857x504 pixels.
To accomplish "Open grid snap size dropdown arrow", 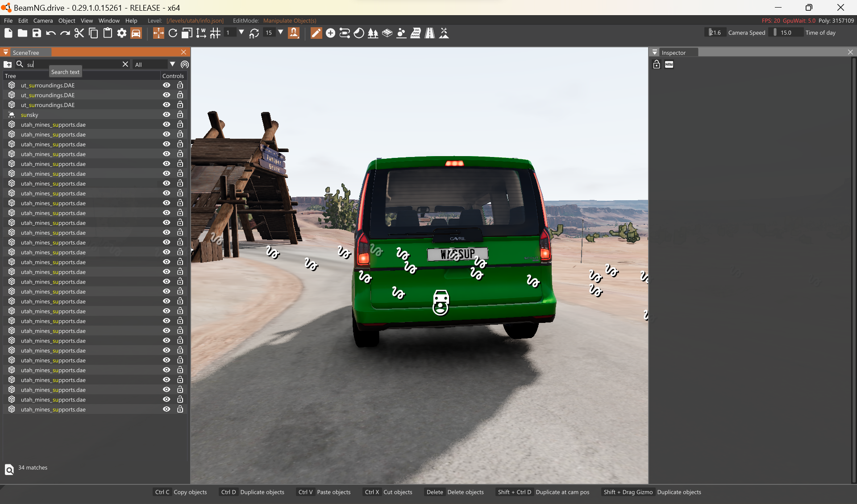I will pyautogui.click(x=241, y=32).
